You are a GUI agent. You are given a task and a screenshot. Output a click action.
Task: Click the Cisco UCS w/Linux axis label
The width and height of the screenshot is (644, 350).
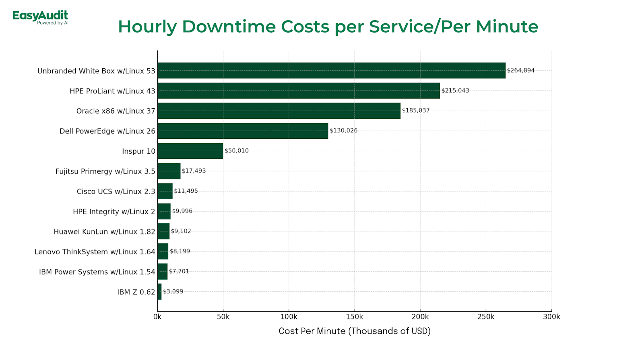116,191
